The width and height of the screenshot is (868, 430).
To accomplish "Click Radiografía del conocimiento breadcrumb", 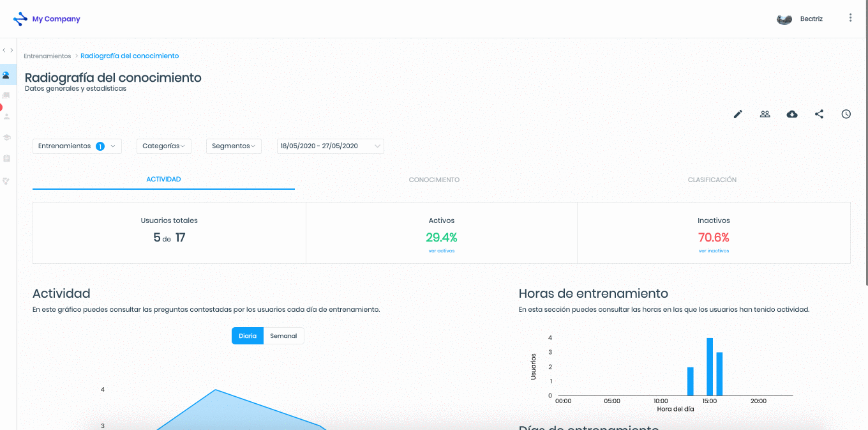I will (130, 56).
